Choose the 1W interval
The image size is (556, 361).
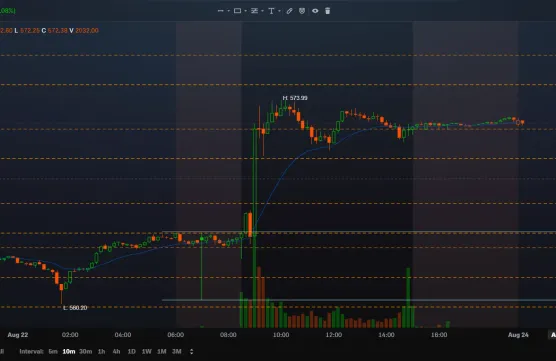pyautogui.click(x=146, y=351)
